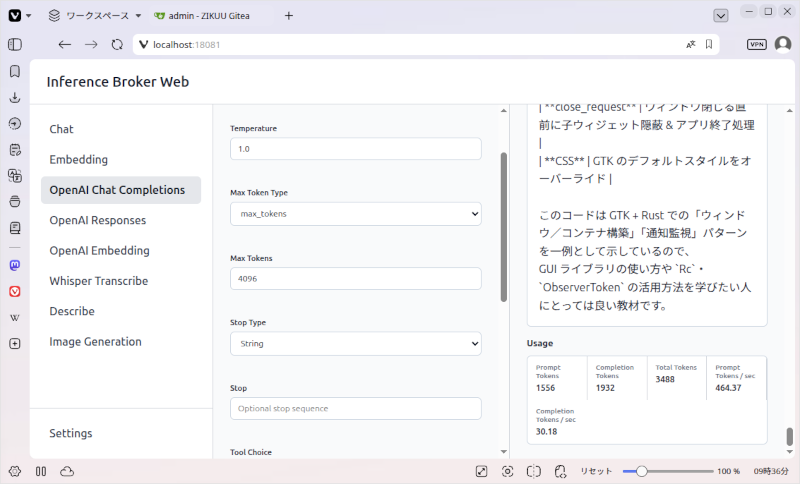800x484 pixels.
Task: Open the Mastodon web panel icon
Action: pyautogui.click(x=15, y=265)
